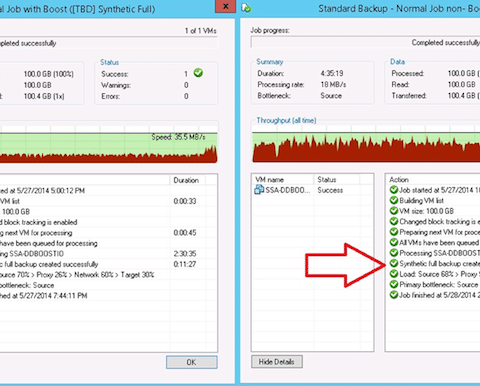Select 'Primary bottleneck: Source' row in right window
The image size is (480, 386).
tap(433, 284)
